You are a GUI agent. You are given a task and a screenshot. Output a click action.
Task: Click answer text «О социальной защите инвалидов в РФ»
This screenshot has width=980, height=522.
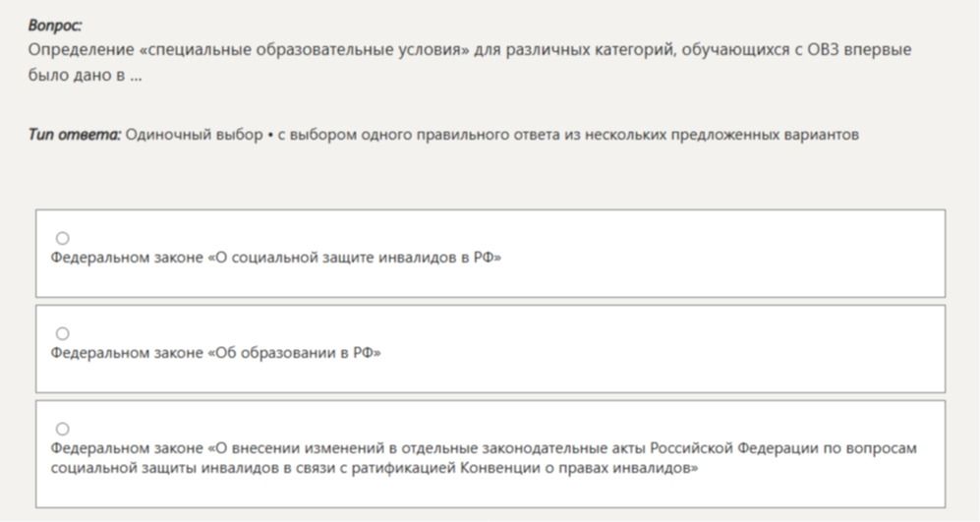pos(275,258)
